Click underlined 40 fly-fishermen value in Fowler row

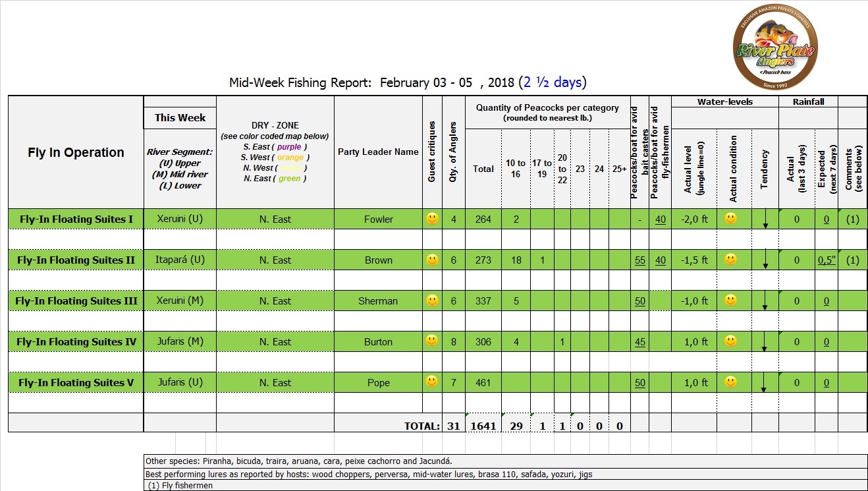(x=661, y=219)
